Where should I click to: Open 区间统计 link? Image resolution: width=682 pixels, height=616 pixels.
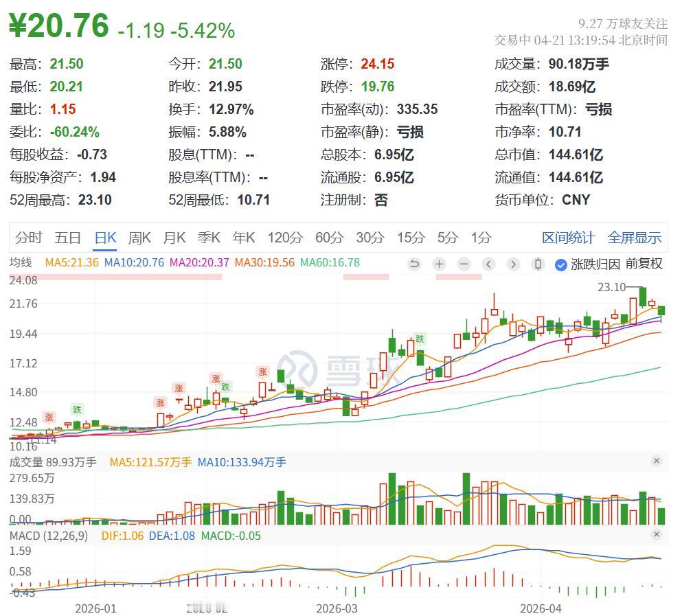(567, 238)
